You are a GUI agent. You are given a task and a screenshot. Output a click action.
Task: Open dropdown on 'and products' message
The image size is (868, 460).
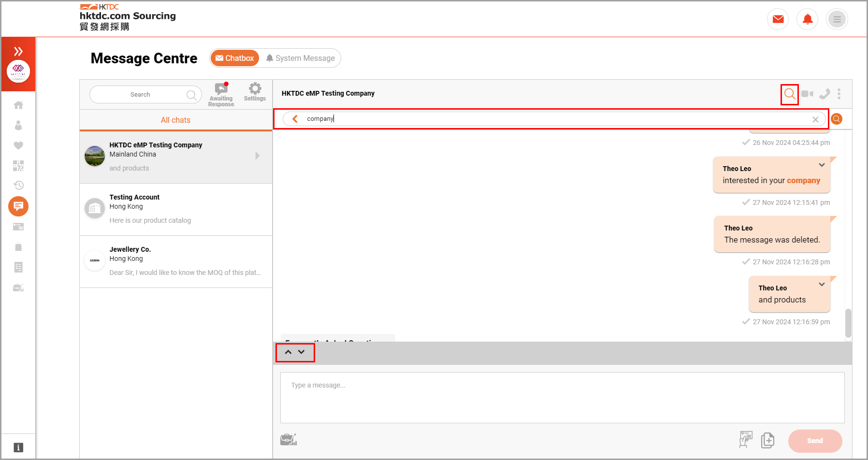[x=822, y=285]
